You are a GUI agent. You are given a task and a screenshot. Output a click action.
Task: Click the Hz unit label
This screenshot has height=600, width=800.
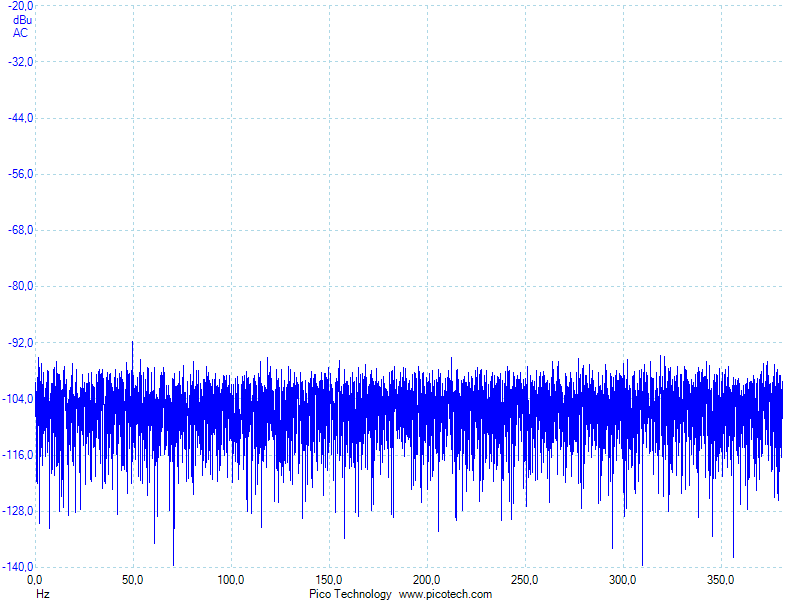[43, 594]
